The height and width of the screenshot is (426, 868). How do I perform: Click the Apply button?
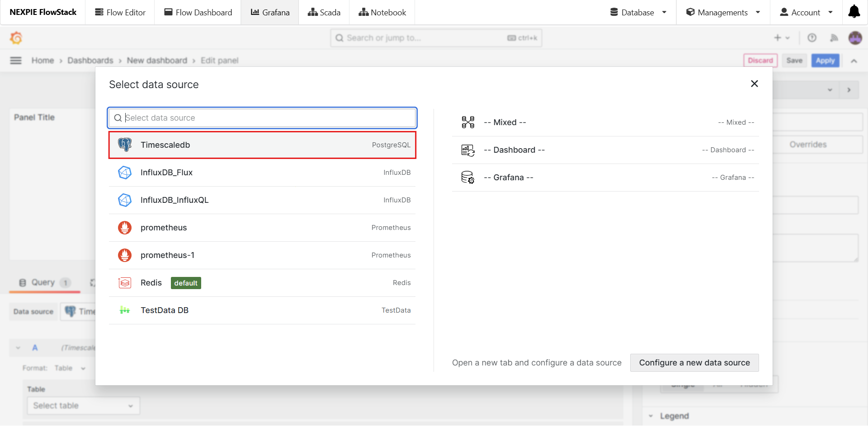825,61
